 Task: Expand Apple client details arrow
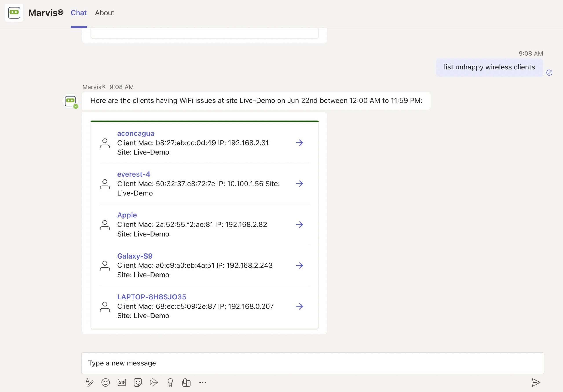point(299,224)
